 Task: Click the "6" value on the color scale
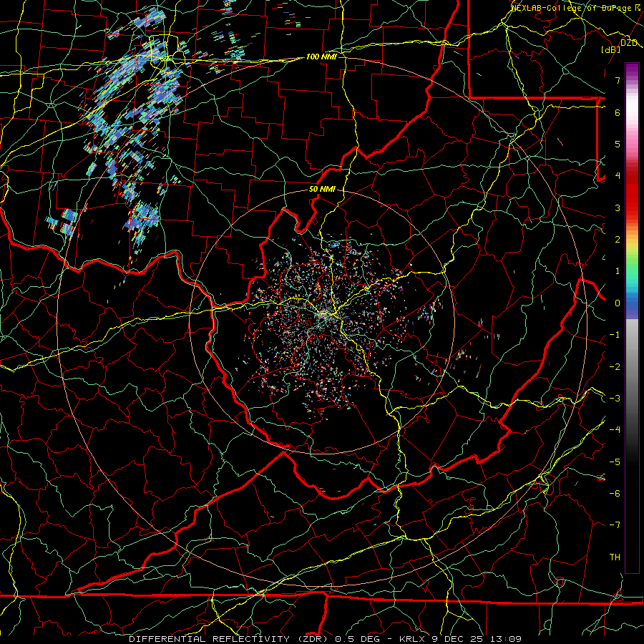pos(618,112)
